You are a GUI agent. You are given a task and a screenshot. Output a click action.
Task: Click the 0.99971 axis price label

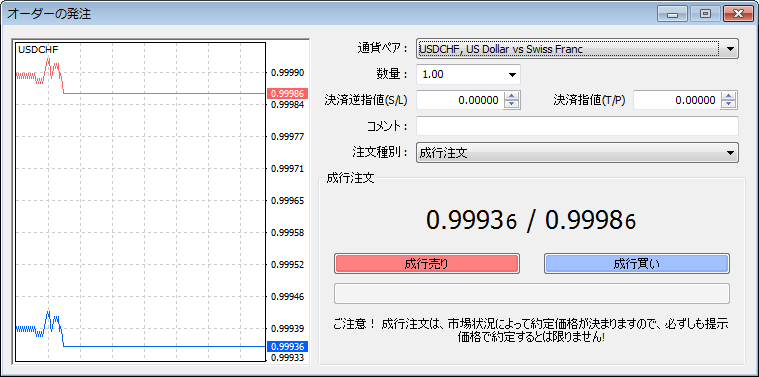[288, 169]
